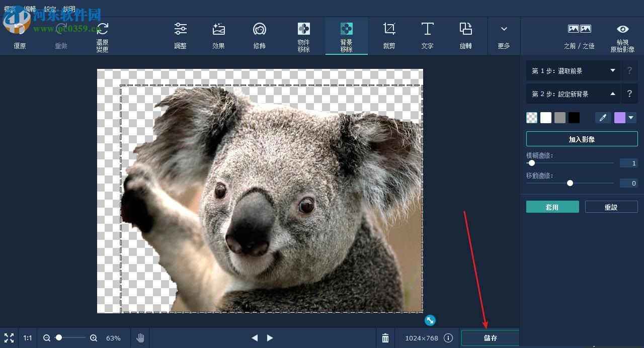Image resolution: width=644 pixels, height=348 pixels.
Task: Pick a background color with the eyedropper
Action: tap(603, 117)
